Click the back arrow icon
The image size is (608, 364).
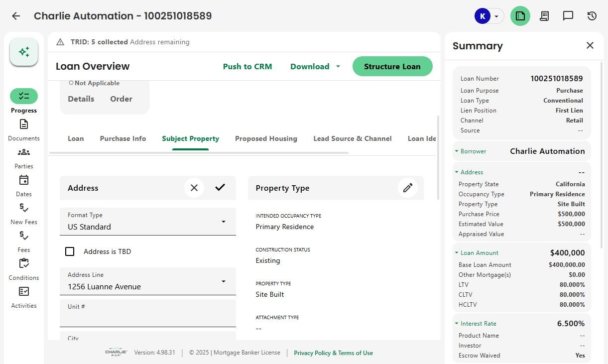click(x=16, y=16)
